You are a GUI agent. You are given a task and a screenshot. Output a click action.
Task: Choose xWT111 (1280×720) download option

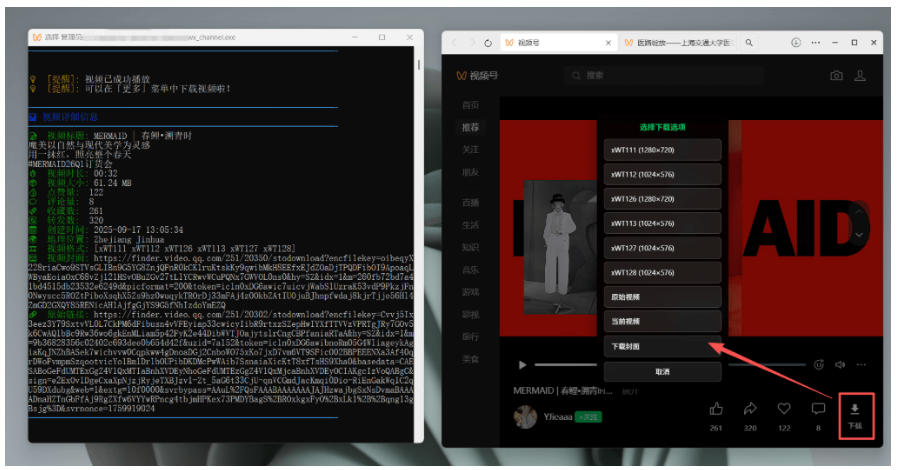coord(662,150)
